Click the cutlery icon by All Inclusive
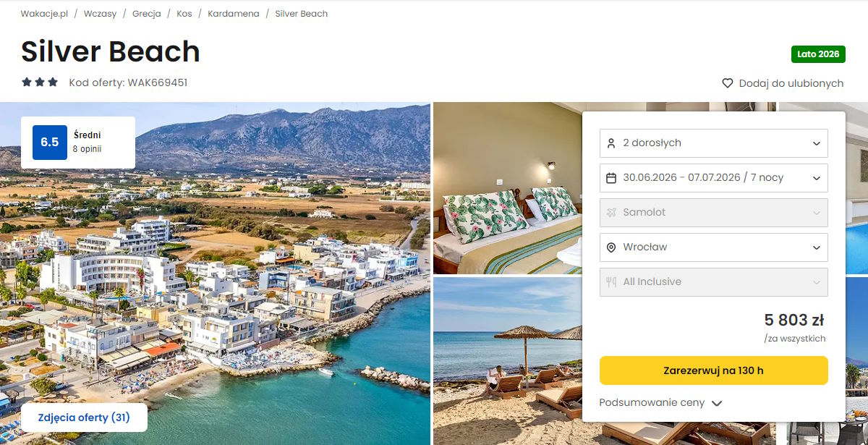This screenshot has width=868, height=445. [611, 282]
